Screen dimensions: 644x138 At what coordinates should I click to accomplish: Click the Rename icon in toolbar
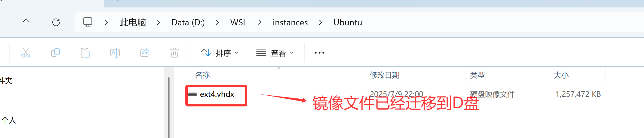click(115, 53)
